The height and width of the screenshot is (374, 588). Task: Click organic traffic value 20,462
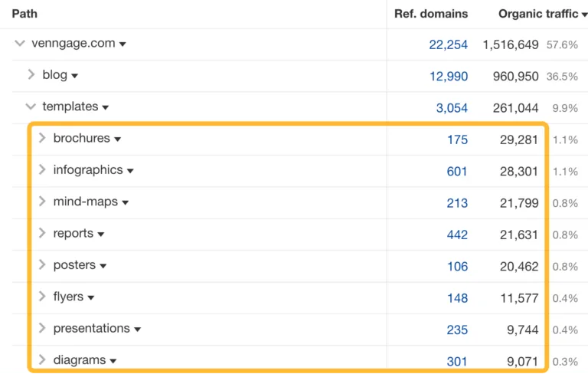click(519, 267)
